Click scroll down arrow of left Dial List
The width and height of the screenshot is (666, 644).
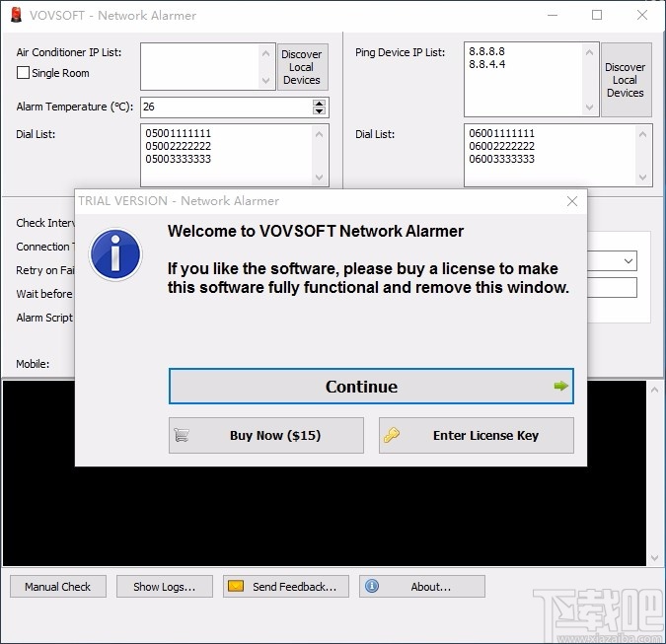[320, 177]
